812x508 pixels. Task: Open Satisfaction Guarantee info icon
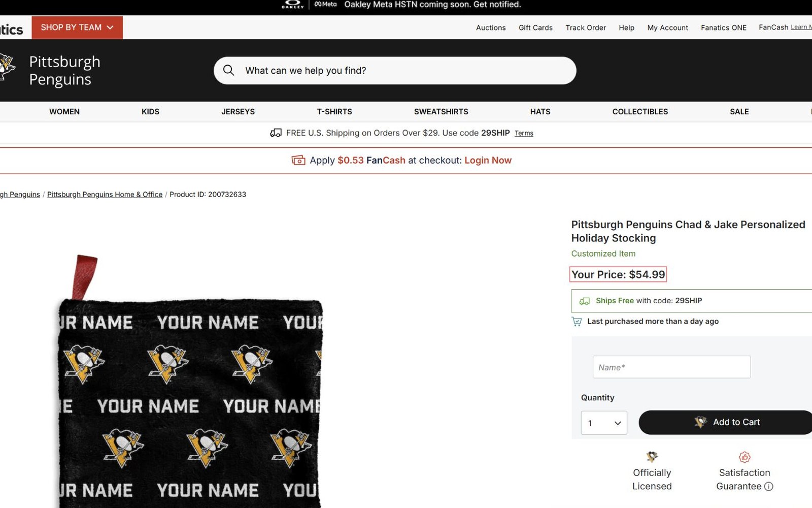(x=769, y=486)
